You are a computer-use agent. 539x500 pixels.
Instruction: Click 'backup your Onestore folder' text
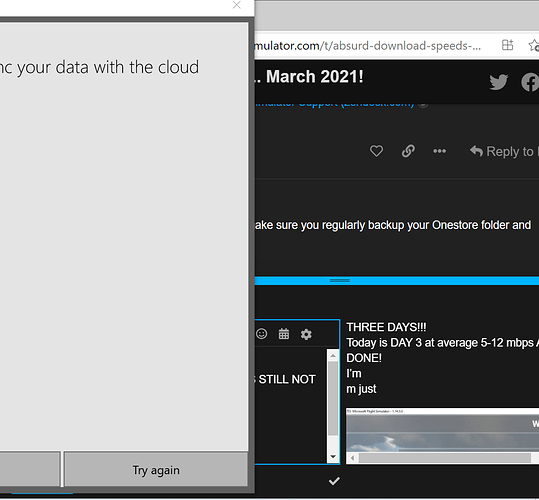439,225
